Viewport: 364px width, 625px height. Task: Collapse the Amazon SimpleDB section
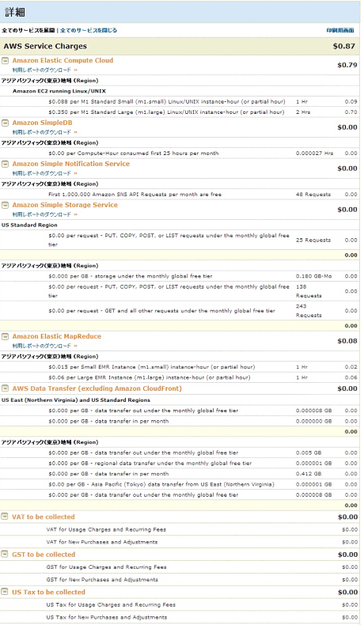tap(6, 123)
